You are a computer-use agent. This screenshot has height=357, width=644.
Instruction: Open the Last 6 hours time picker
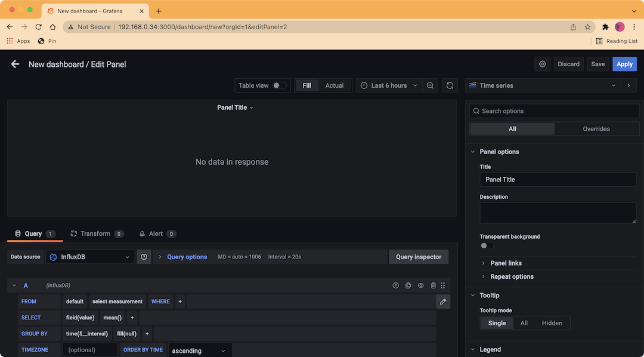pos(389,85)
